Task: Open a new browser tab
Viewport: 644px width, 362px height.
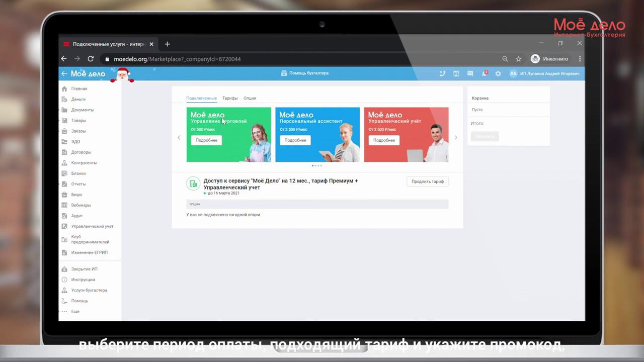Action: click(167, 44)
